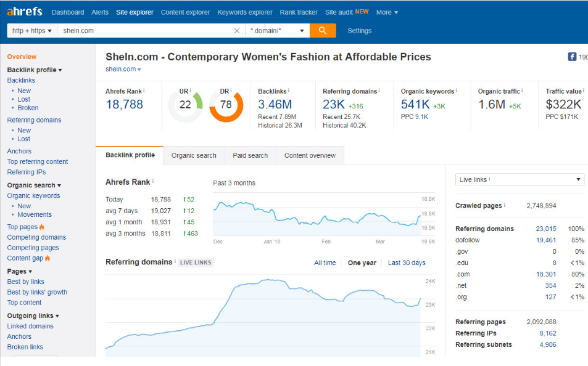Open the More menu in top navigation
Screen dimensions: 588x366
(387, 12)
